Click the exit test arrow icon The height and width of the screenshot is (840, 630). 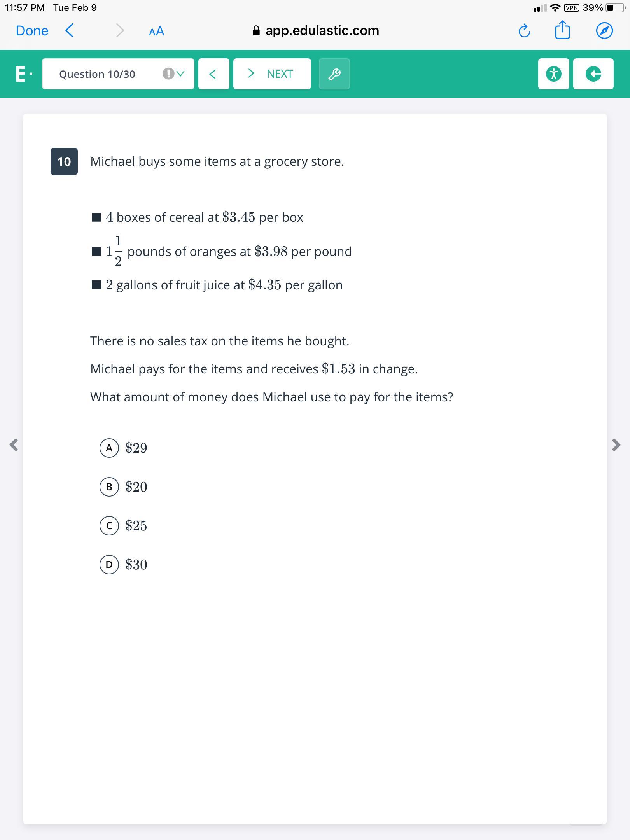[x=593, y=74]
